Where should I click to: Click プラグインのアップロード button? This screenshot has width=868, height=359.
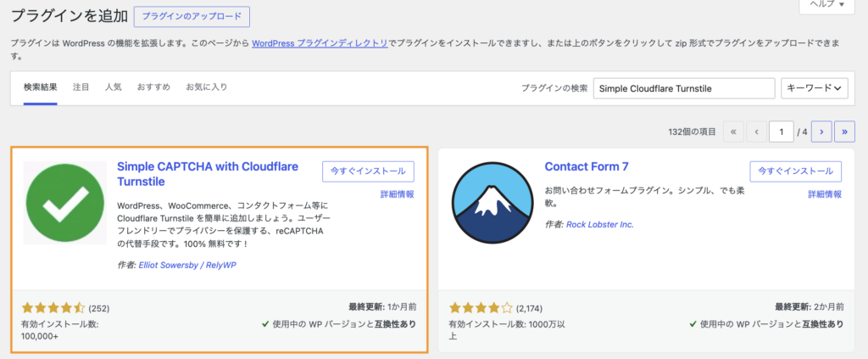[192, 17]
